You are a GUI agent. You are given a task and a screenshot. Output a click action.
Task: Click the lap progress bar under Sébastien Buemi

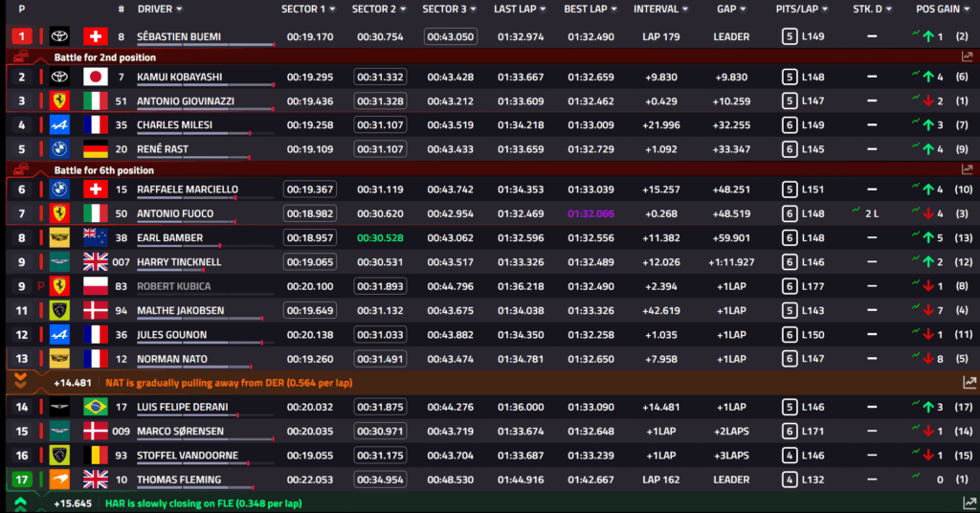point(206,45)
